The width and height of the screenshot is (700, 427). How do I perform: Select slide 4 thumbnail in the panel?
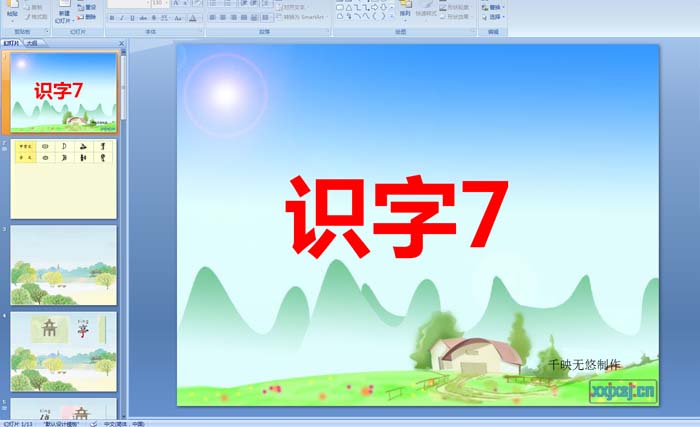(64, 350)
